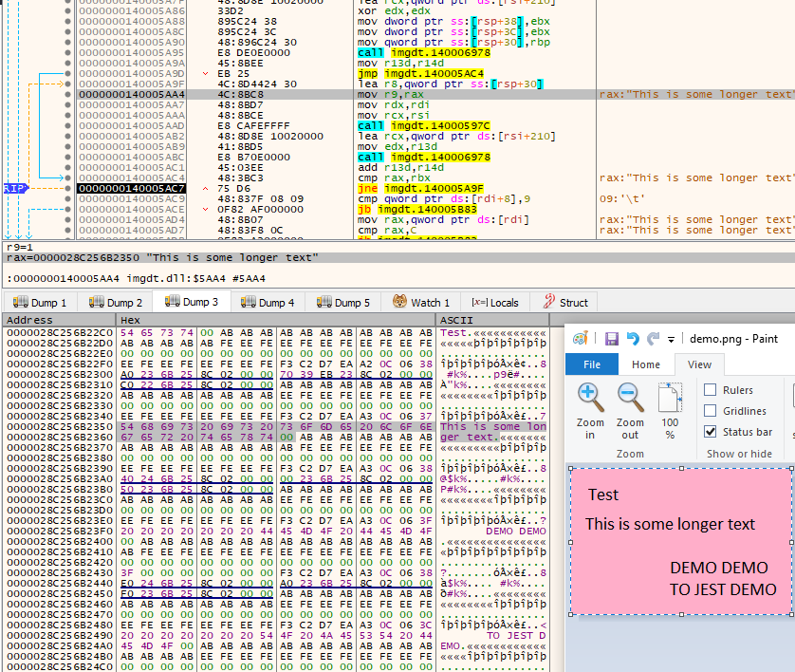Click the comment 09:'\t'

(x=622, y=198)
